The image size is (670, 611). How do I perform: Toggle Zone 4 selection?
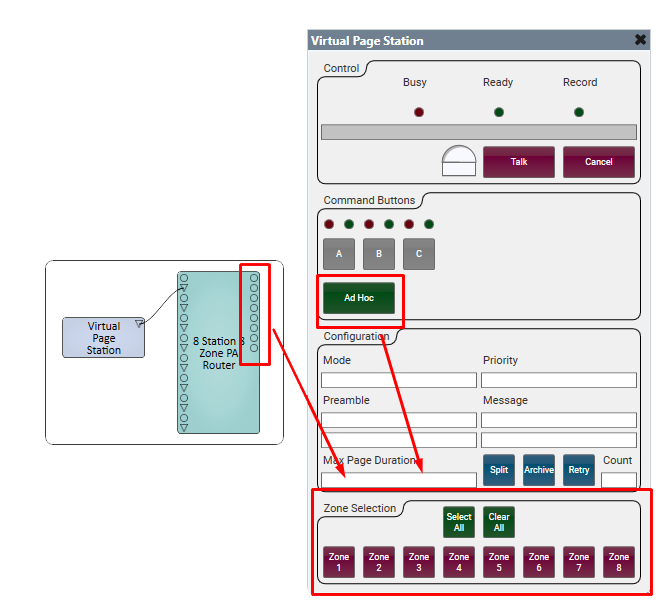click(x=459, y=562)
